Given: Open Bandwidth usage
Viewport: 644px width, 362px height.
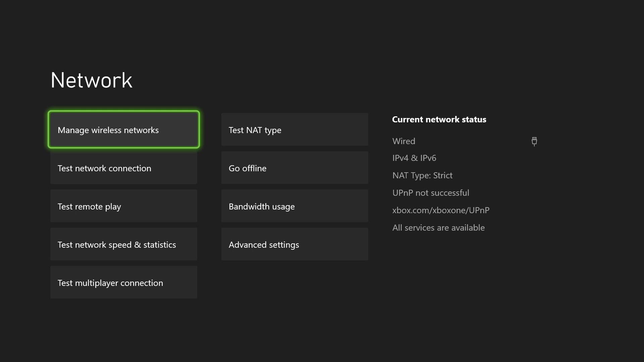Looking at the screenshot, I should (x=294, y=206).
